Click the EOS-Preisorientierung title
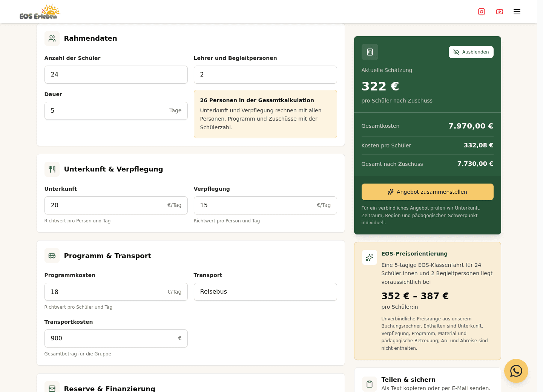Screen dimensions: 543x392 click(x=414, y=254)
